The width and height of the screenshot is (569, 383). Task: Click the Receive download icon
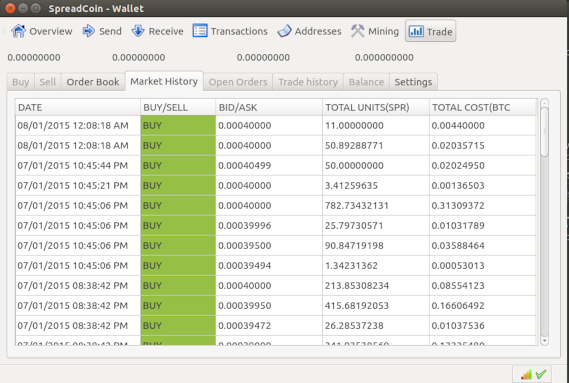[x=138, y=31]
